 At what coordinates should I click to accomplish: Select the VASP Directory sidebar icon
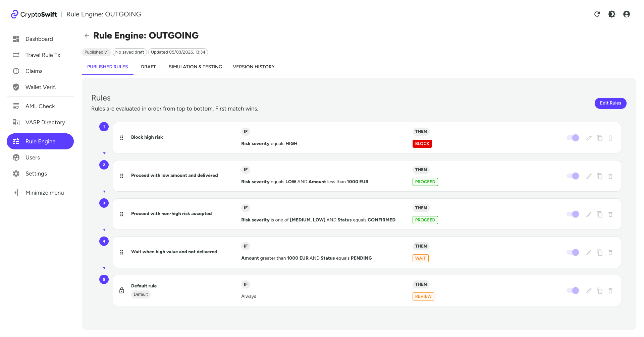16,122
